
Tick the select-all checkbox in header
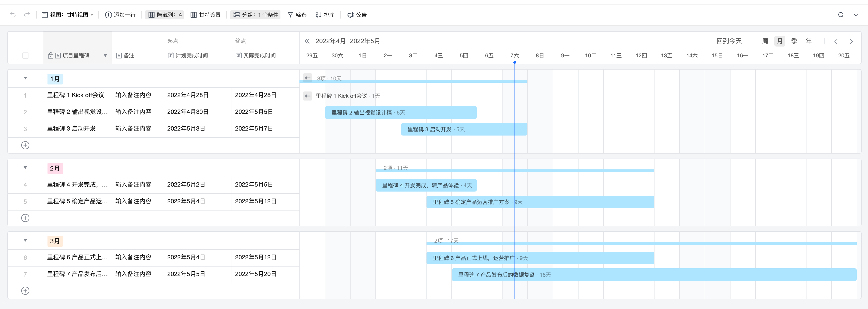pos(25,56)
